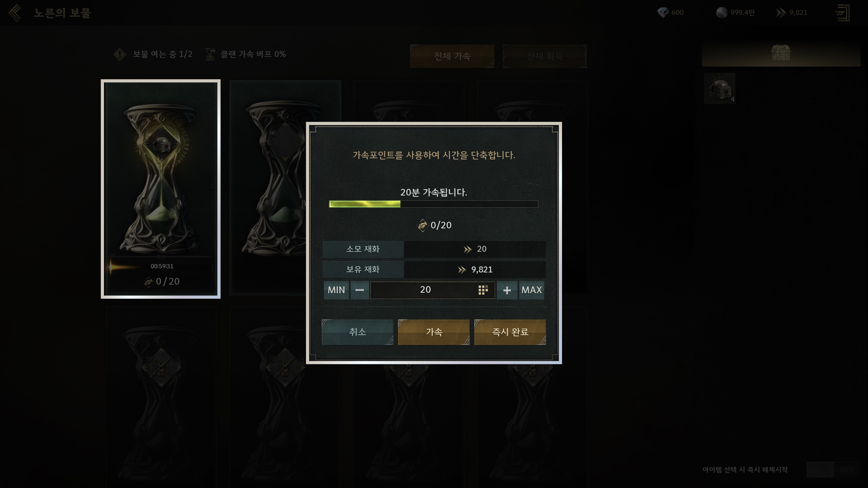Click the acceleration point icon showing 9,821

point(781,13)
